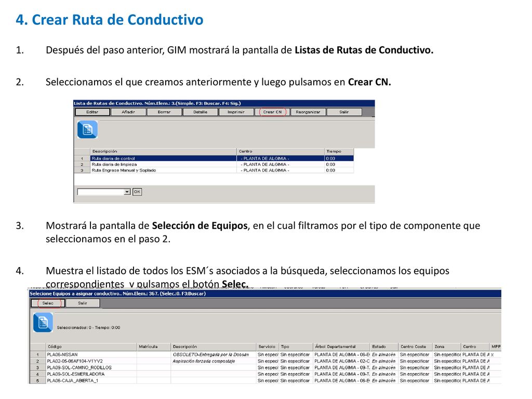The height and width of the screenshot is (399, 532).
Task: Click the Aspiración forzada compostaje description
Action: click(x=204, y=361)
